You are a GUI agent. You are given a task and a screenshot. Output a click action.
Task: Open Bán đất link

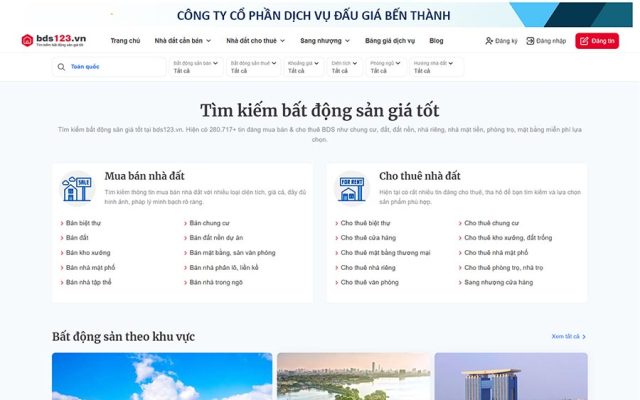coord(77,238)
